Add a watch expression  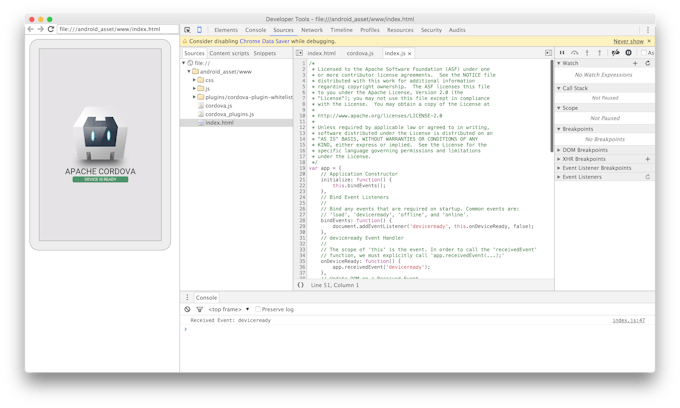pyautogui.click(x=635, y=63)
